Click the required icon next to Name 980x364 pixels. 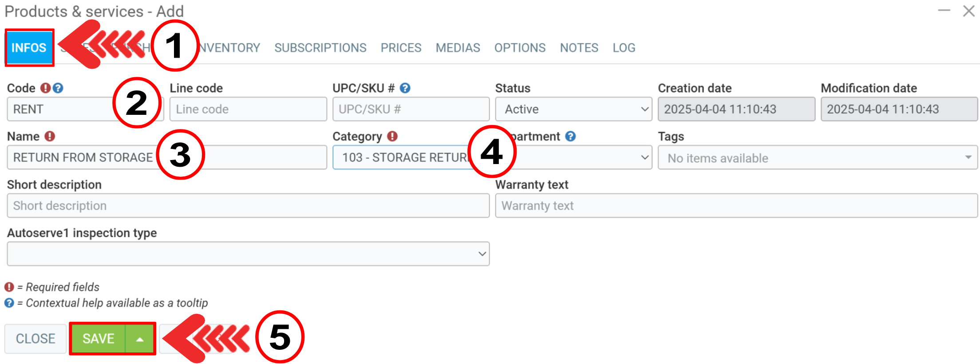[x=50, y=136]
